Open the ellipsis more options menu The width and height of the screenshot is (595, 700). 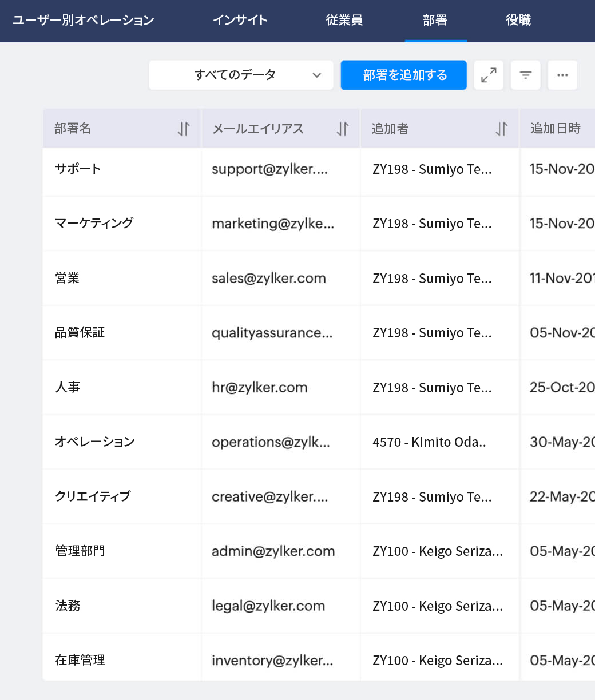(x=562, y=75)
